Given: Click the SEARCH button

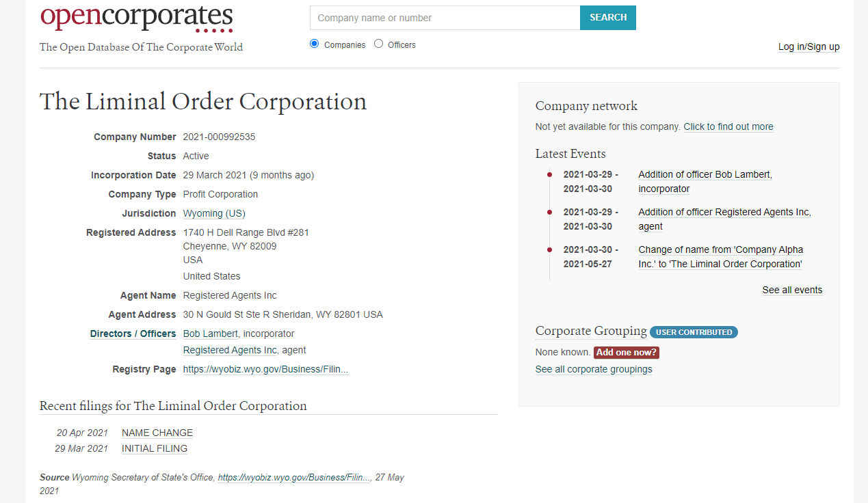Looking at the screenshot, I should [x=608, y=18].
